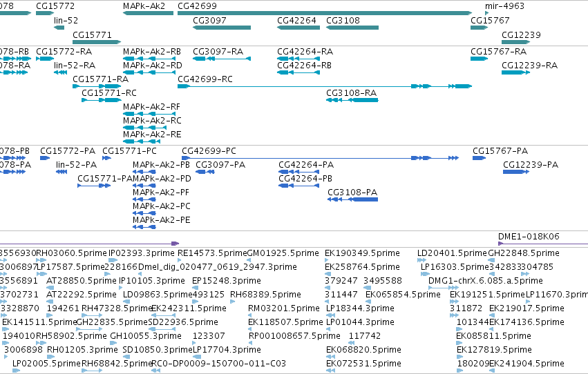Viewport: 588px width, 374px height.
Task: Select the CG3097 gene feature
Action: [222, 28]
